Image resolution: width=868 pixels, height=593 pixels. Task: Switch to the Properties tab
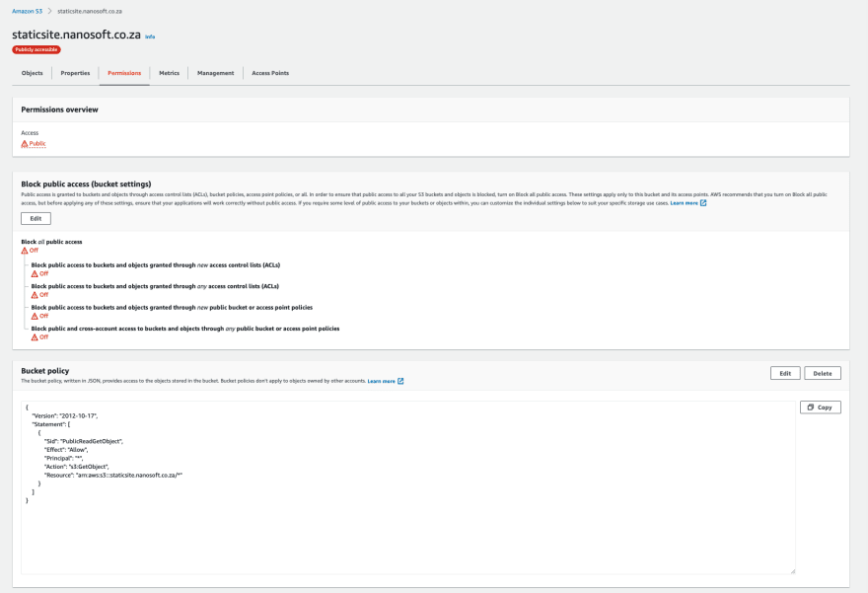(75, 73)
